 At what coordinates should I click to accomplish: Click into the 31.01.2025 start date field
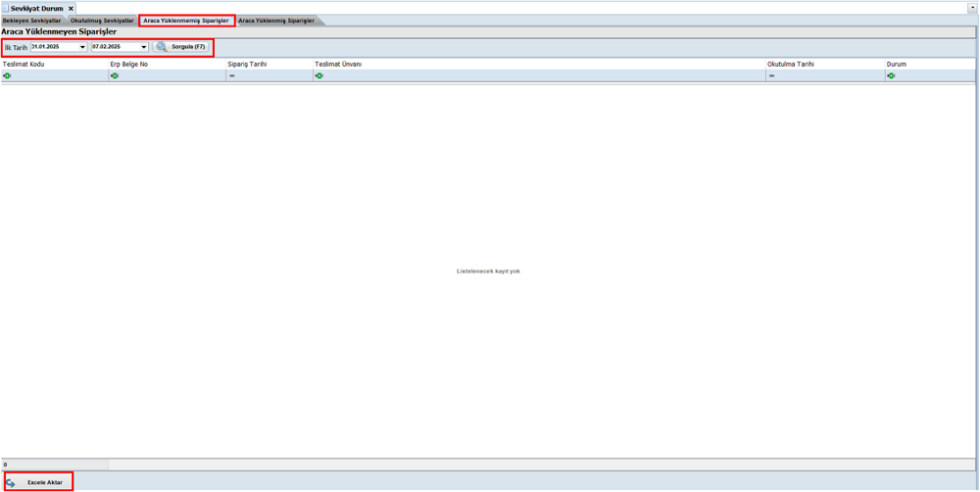pos(53,47)
